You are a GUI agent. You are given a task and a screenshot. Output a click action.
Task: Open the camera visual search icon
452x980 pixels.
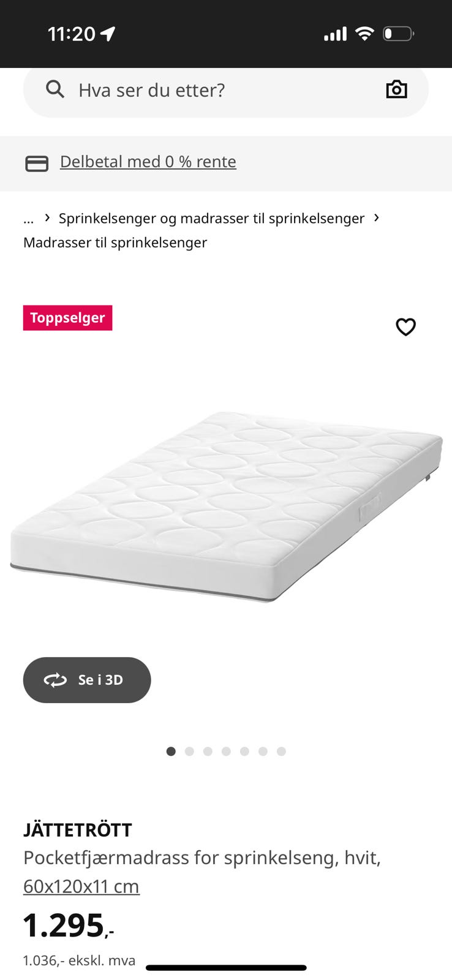[x=396, y=89]
